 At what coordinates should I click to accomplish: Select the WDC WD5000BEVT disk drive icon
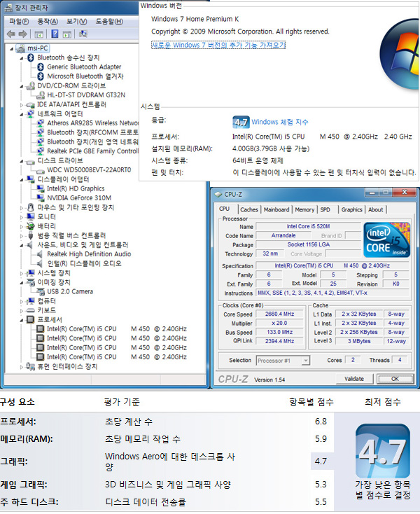click(41, 170)
